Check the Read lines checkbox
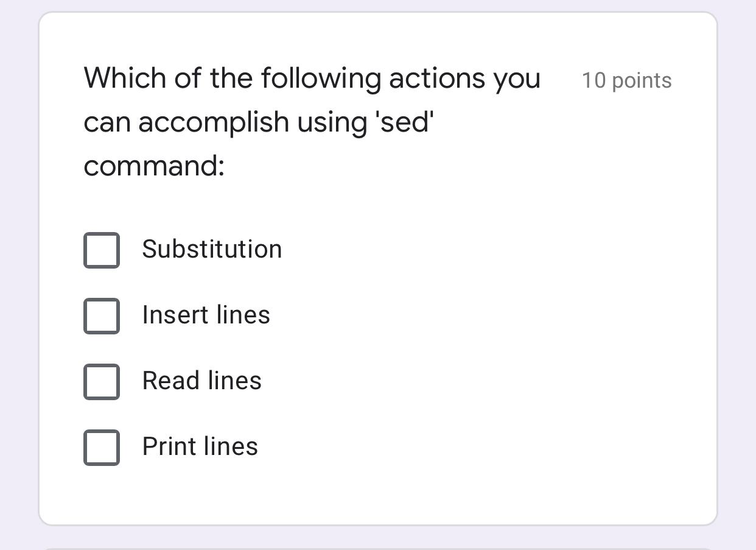This screenshot has width=756, height=550. pos(102,381)
